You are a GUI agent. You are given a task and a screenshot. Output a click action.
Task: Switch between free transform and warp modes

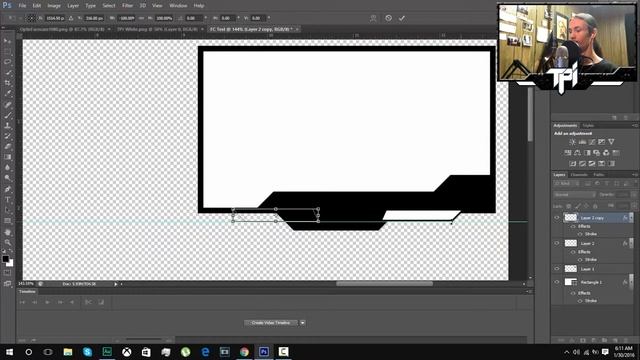point(373,18)
